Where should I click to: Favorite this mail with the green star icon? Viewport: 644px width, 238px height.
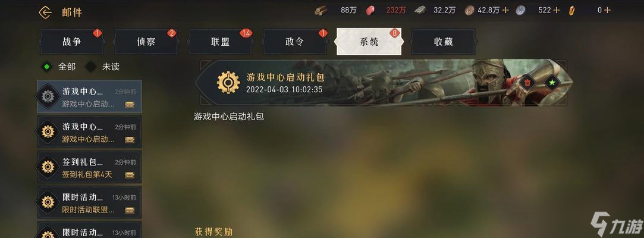click(552, 83)
